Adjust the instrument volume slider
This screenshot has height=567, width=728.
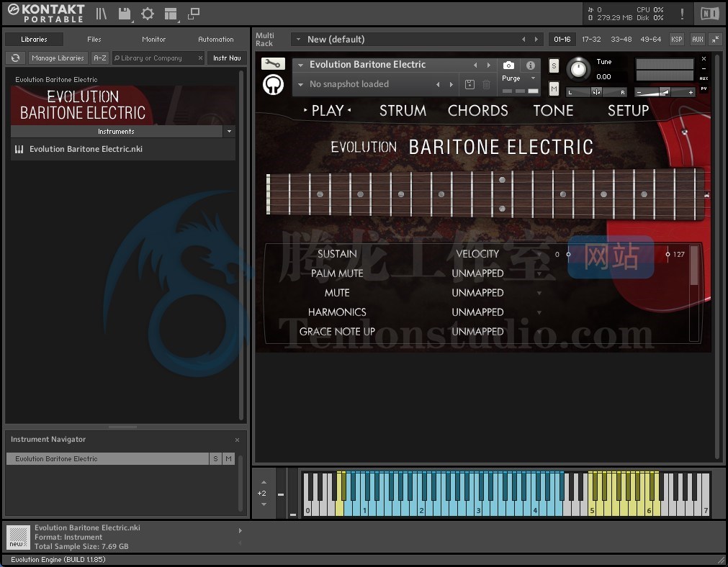coord(665,92)
